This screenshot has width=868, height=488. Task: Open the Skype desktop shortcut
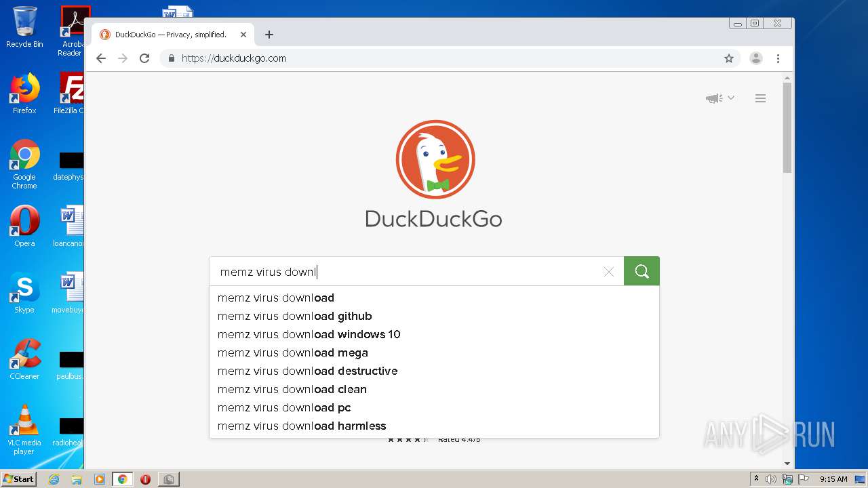coord(24,293)
